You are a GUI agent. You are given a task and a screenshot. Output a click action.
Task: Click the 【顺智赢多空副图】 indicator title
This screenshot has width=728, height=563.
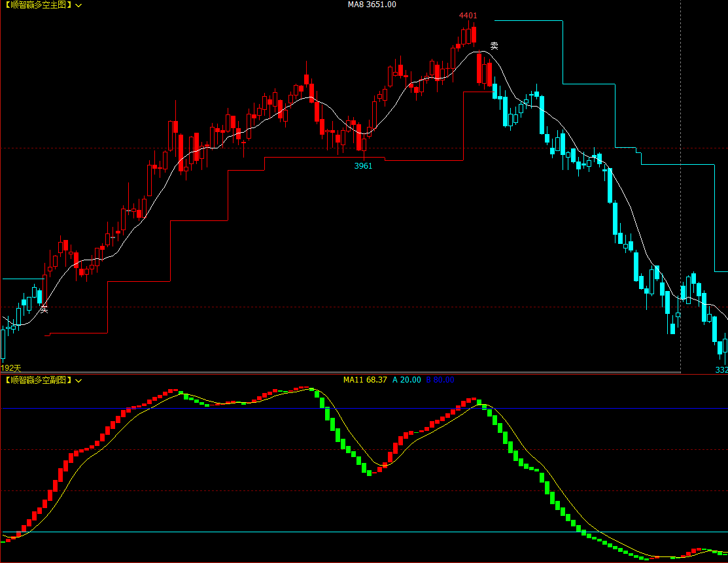pos(38,380)
